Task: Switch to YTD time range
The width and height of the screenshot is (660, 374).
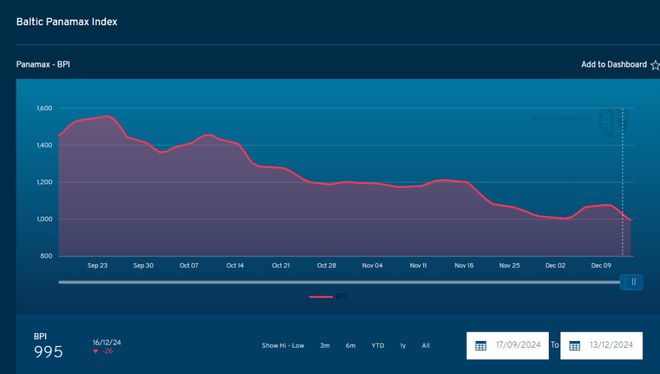Action: coord(378,345)
